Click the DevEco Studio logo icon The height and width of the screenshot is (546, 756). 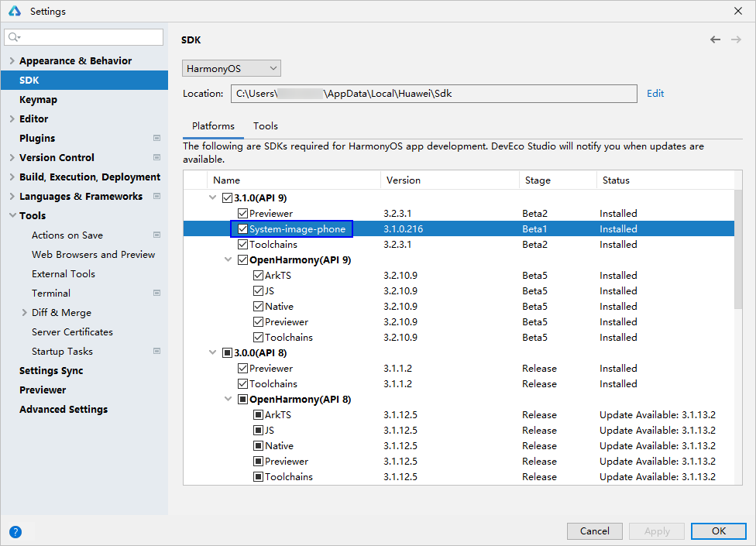coord(15,11)
